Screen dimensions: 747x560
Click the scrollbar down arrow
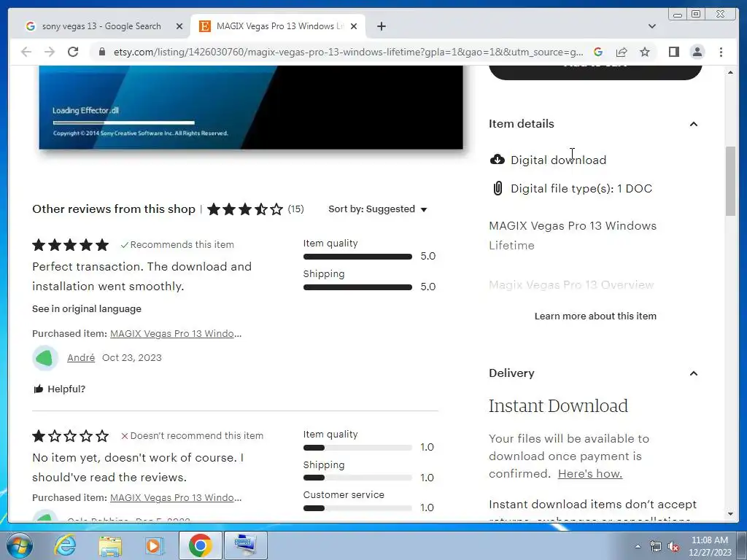(730, 514)
